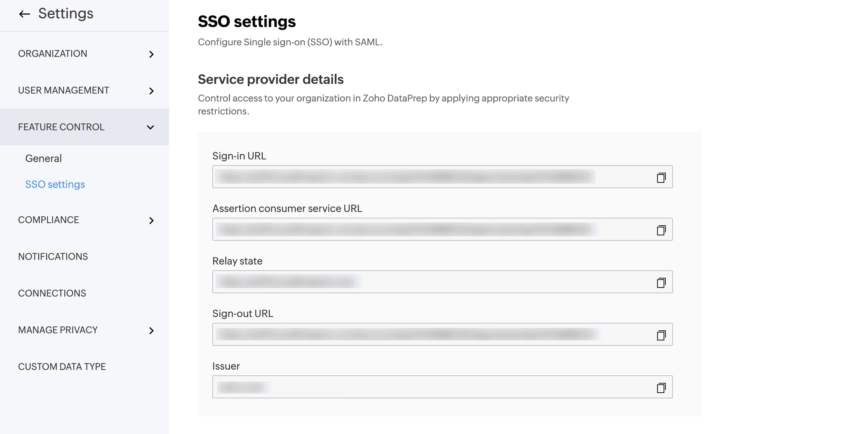
Task: Go to the Connections menu item
Action: pyautogui.click(x=52, y=293)
